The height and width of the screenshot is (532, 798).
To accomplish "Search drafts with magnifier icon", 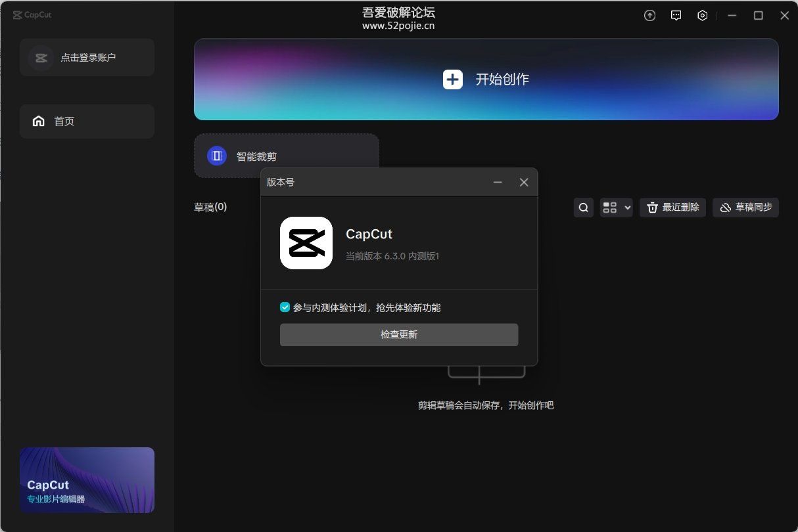I will [584, 208].
